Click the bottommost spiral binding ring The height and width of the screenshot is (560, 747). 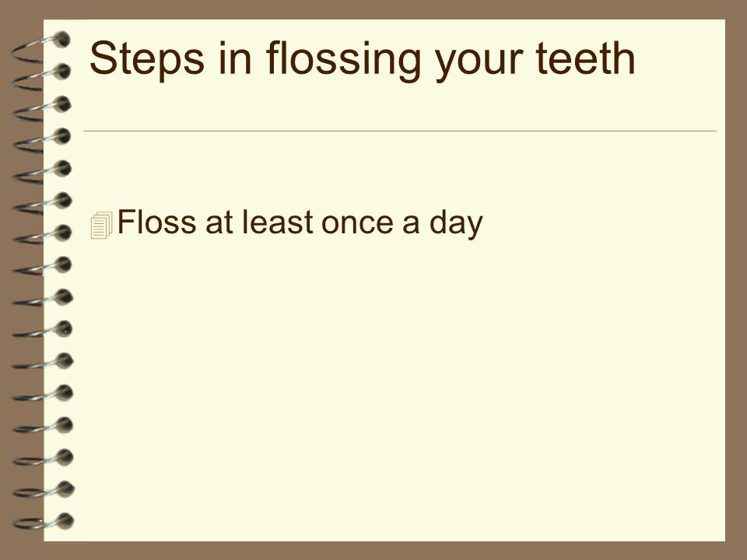click(44, 522)
